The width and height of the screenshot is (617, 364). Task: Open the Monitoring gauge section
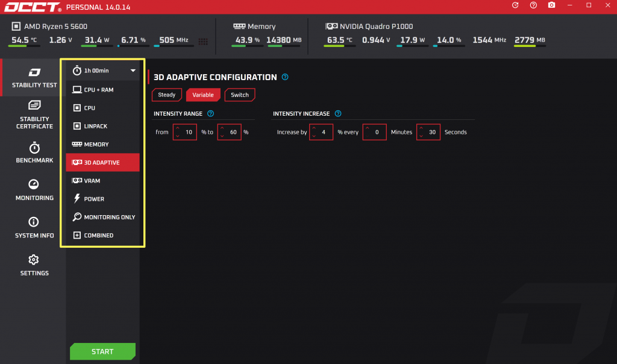(x=34, y=190)
